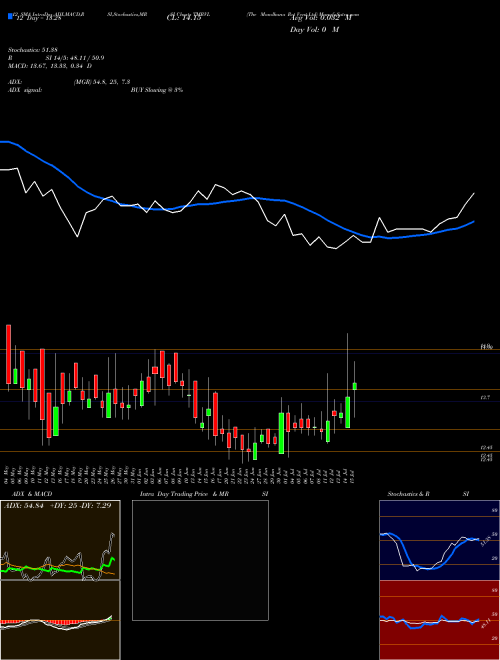Click the 'MACD: 13.67, 13.33, 0.34 D' line
The image size is (500, 660).
tap(50, 66)
